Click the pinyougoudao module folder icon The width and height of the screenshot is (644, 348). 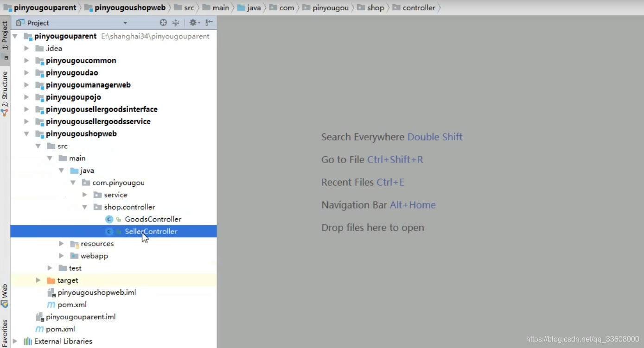pyautogui.click(x=39, y=73)
